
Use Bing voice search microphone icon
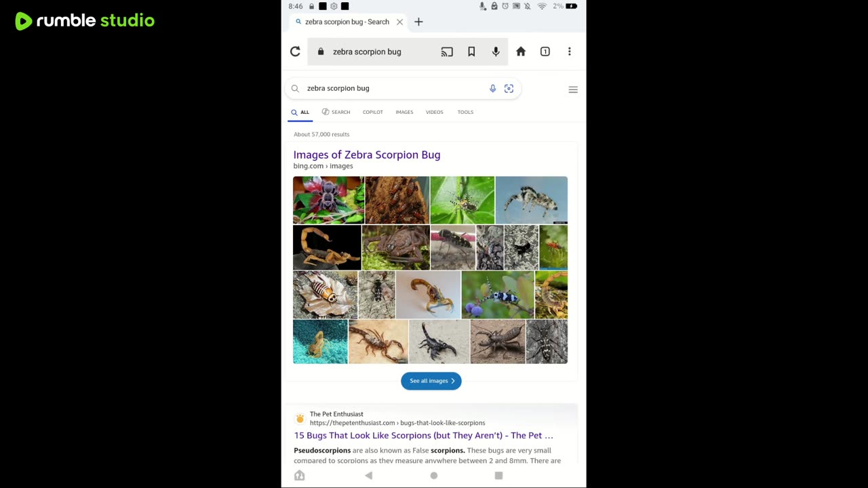point(493,88)
